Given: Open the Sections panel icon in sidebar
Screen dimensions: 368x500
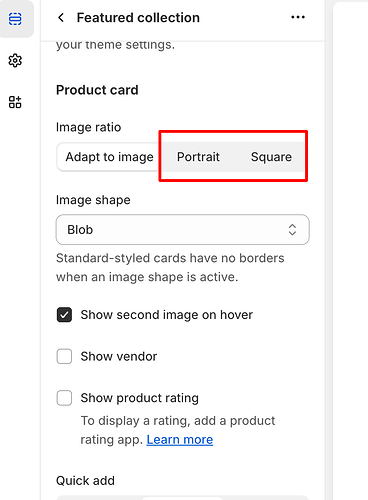Looking at the screenshot, I should 15,19.
